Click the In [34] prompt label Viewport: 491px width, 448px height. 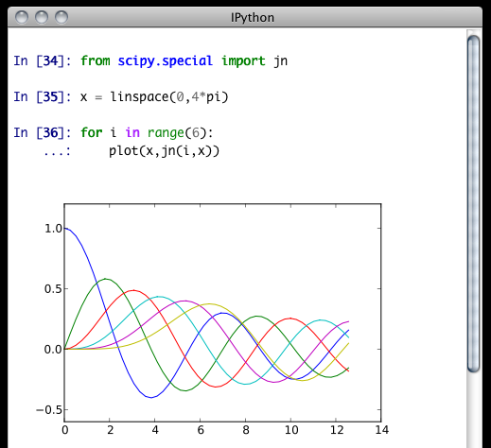tap(43, 60)
